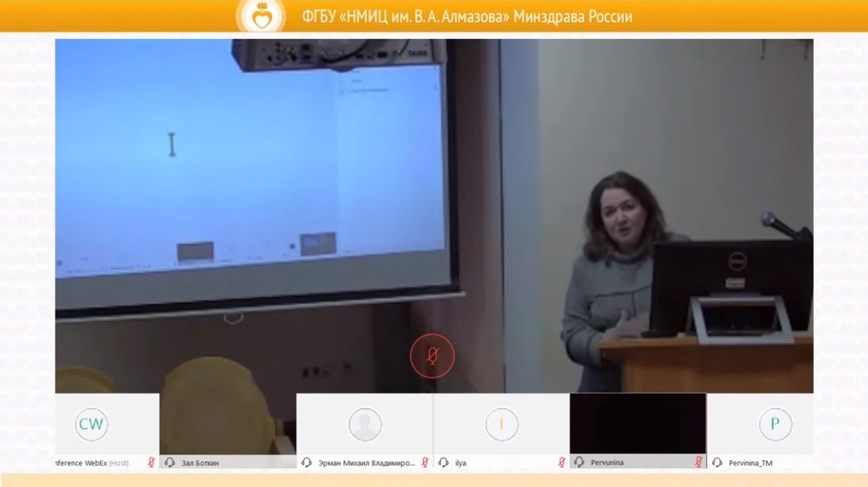Click the headset icon beside Pervunina
868x487 pixels.
pos(579,462)
